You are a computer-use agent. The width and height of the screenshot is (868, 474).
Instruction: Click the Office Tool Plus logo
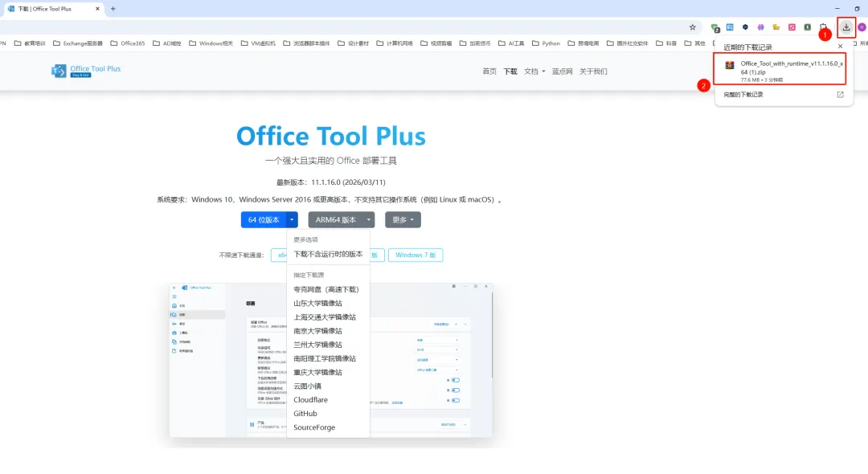pyautogui.click(x=86, y=71)
